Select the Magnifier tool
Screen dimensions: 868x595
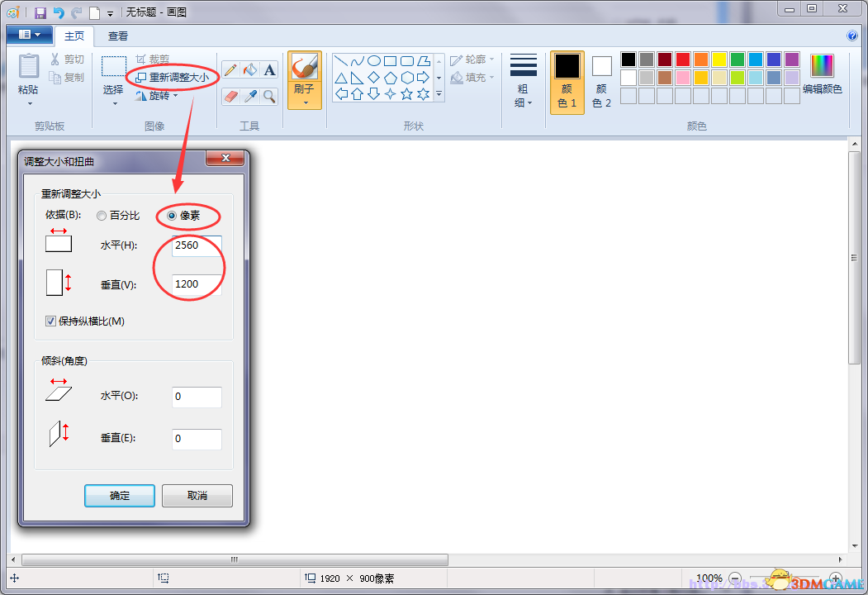click(269, 97)
